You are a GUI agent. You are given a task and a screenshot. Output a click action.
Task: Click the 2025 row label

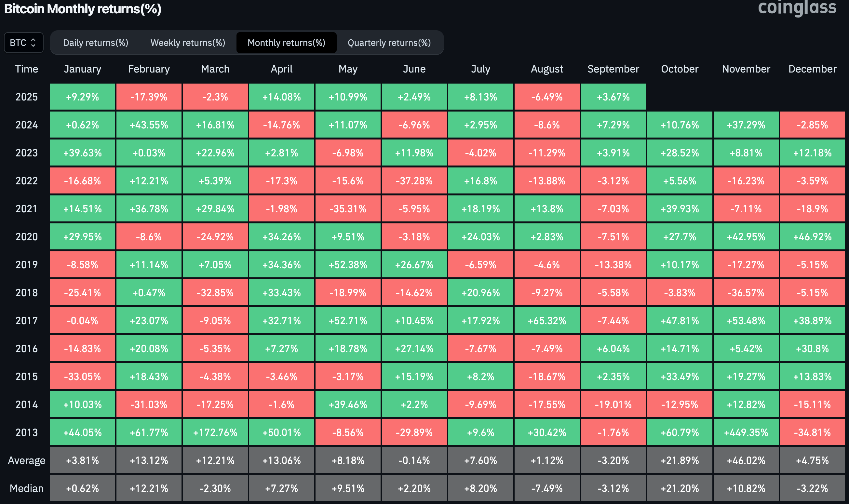[26, 97]
